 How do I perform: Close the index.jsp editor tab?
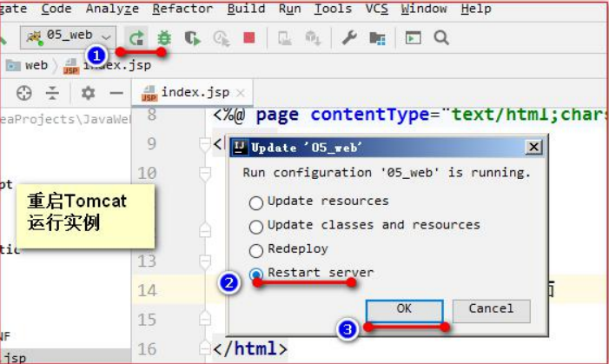(241, 93)
